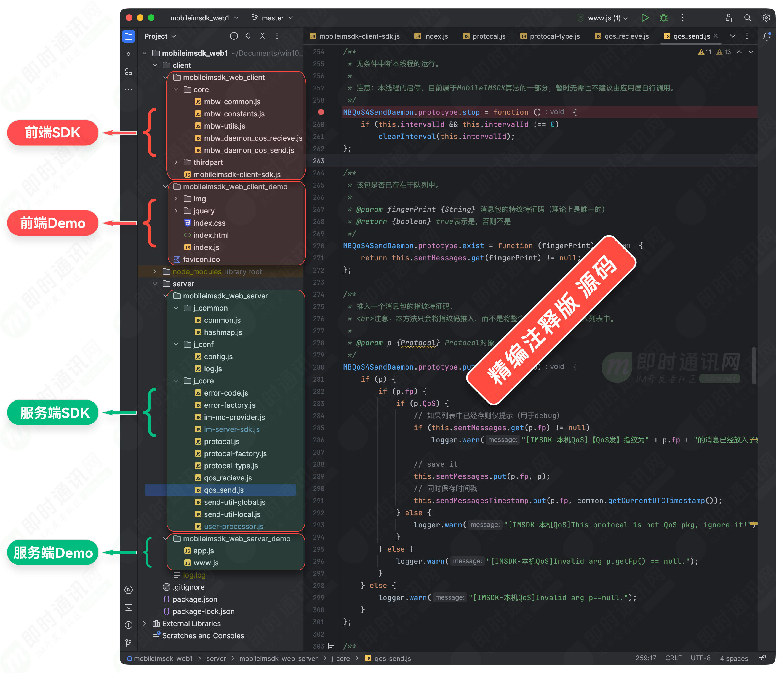Open line separator CRLF selector
Viewport: 784px width, 673px height.
click(673, 658)
